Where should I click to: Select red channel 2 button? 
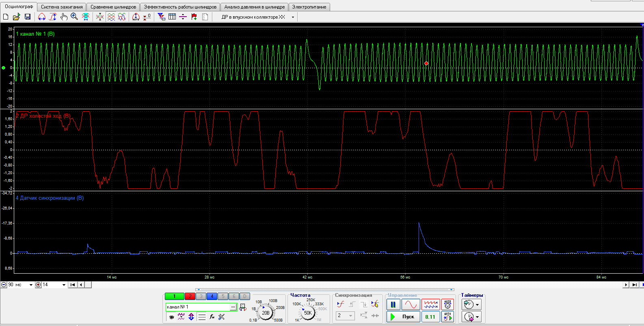click(190, 296)
